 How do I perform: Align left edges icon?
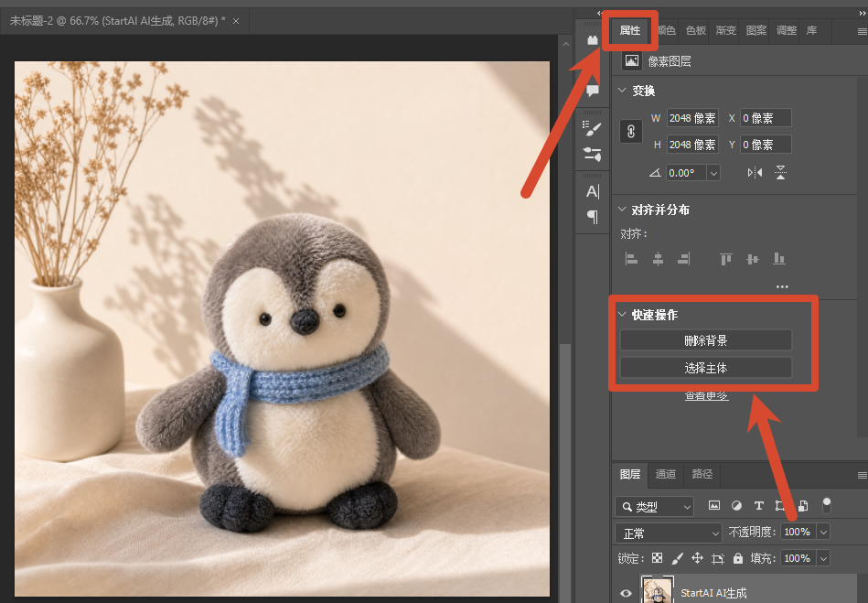(631, 259)
